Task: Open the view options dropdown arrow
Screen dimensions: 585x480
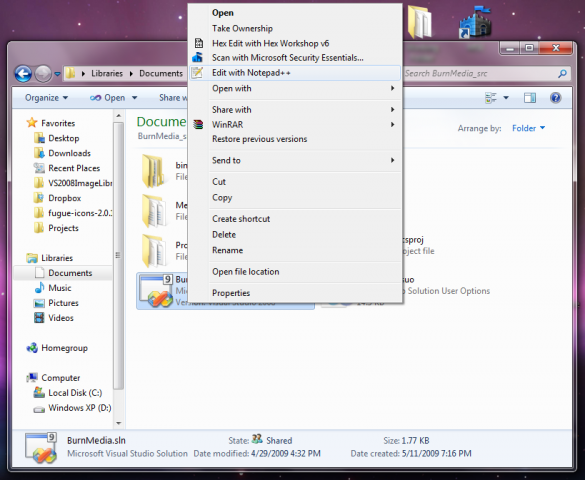Action: pos(506,98)
